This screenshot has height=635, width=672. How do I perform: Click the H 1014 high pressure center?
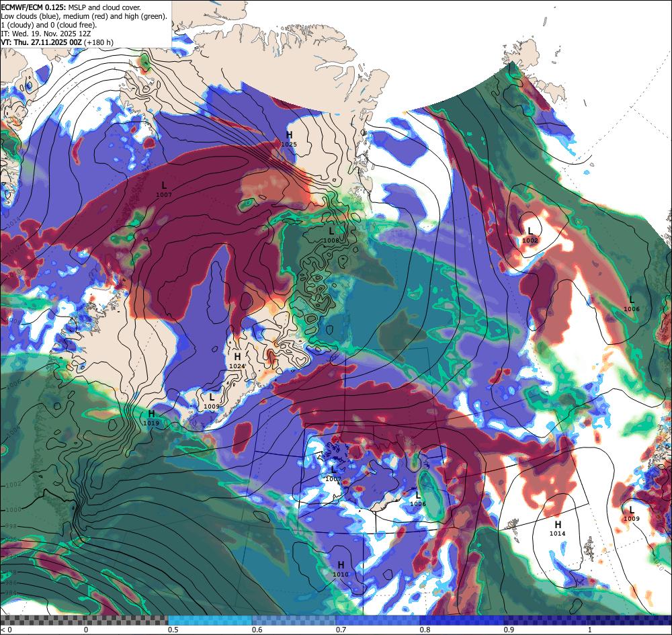pos(558,528)
